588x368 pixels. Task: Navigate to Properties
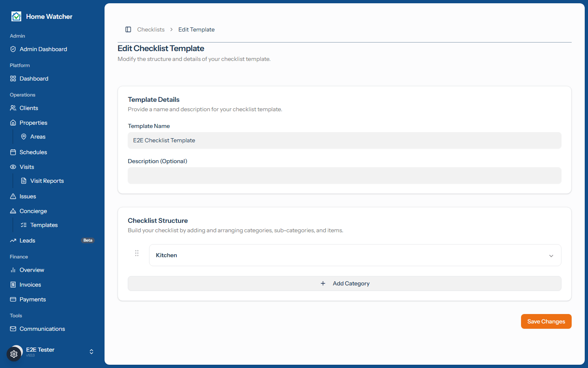pos(52,123)
